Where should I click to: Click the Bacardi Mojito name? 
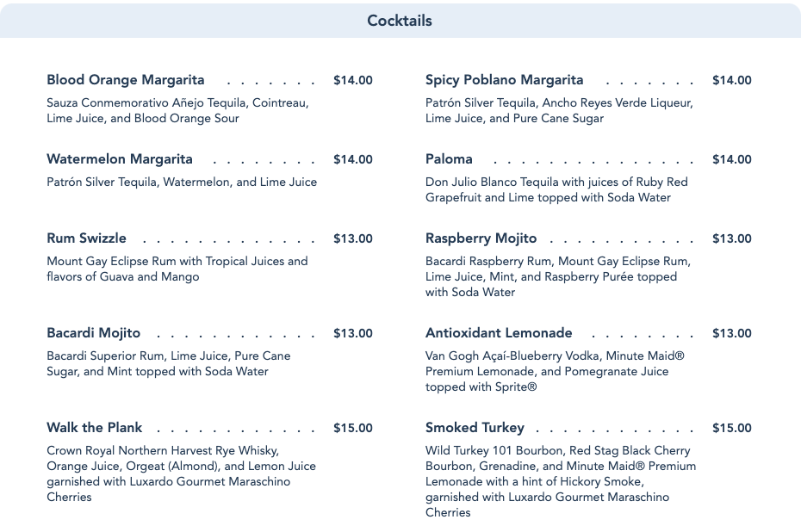[x=93, y=333]
